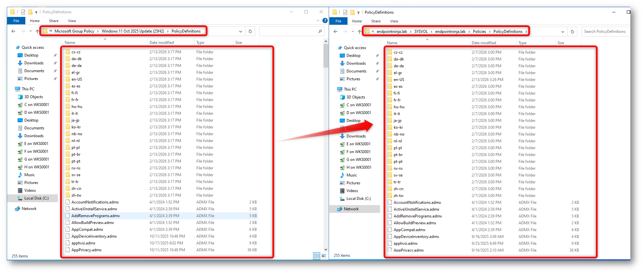Image resolution: width=644 pixels, height=274 pixels.
Task: Click Quick access star in Group Policy window
Action: point(18,47)
